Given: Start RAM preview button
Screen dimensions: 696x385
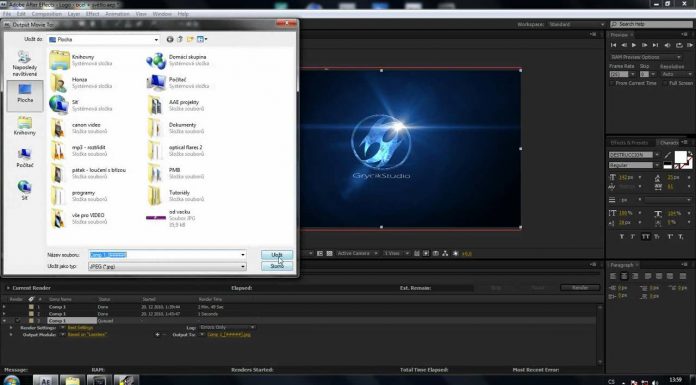Looking at the screenshot, I should click(x=690, y=45).
